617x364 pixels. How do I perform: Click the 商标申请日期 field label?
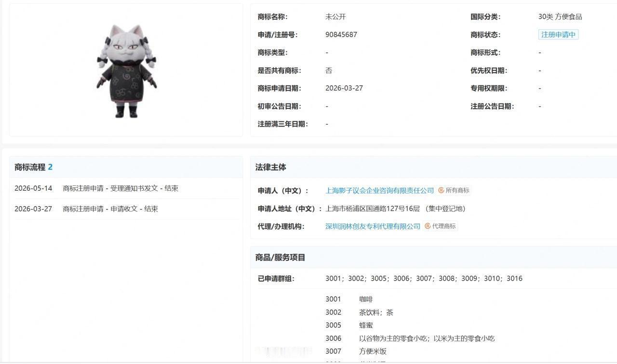280,88
